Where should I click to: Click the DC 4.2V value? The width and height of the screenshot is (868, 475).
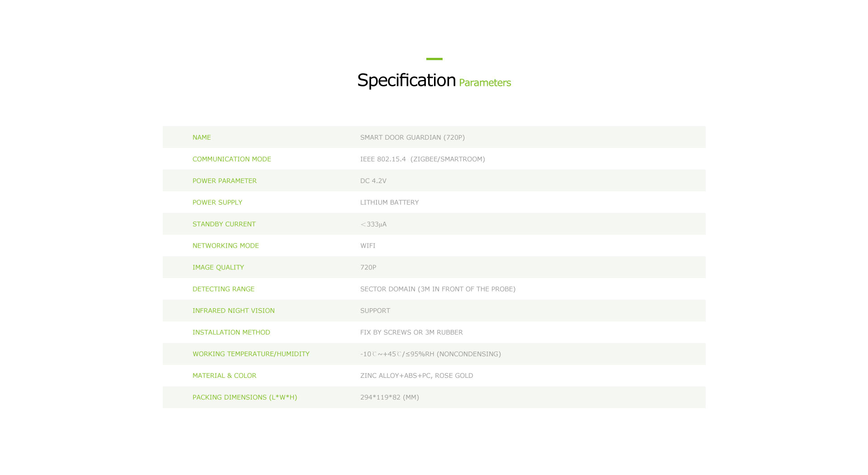pyautogui.click(x=373, y=181)
